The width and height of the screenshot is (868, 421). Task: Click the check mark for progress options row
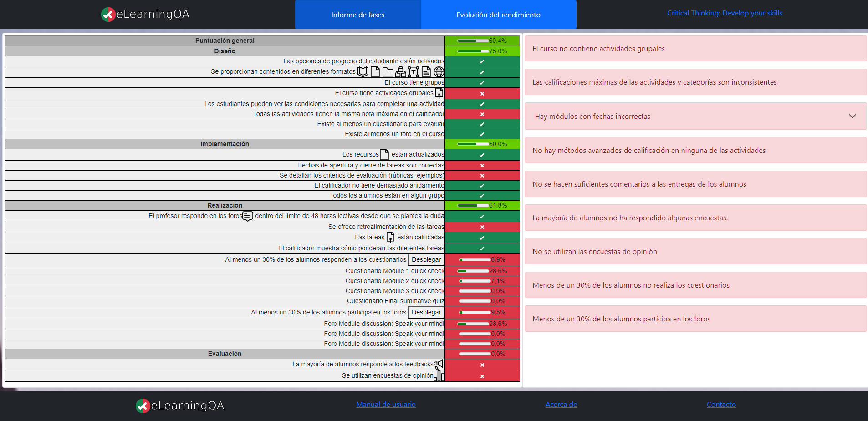(x=482, y=61)
